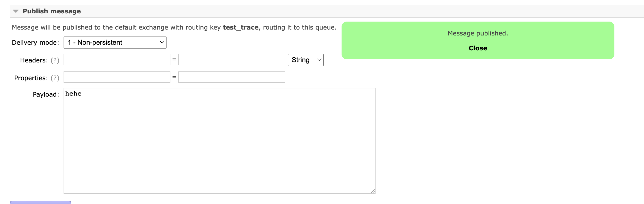The image size is (644, 204).
Task: Click the bold test_trace routing key
Action: 241,27
